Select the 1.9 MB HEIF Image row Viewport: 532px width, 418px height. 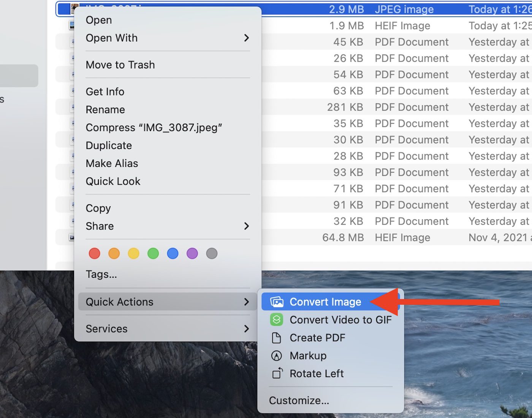(380, 26)
